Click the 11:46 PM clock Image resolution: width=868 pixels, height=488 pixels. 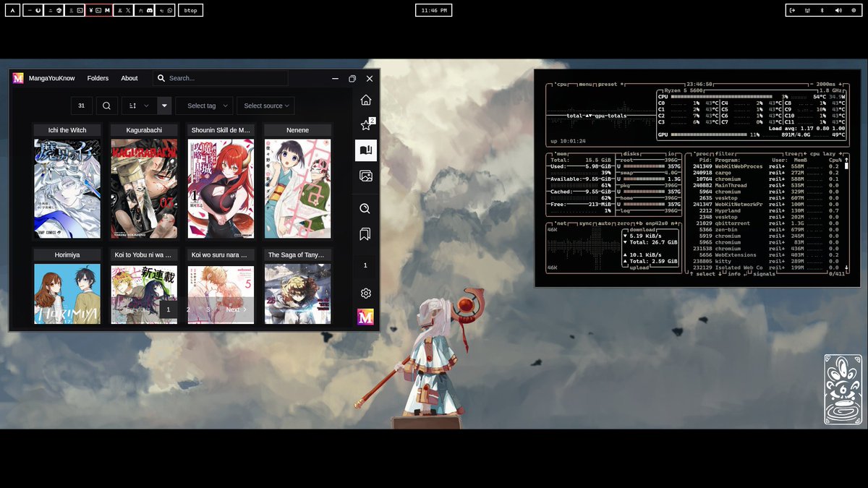[x=434, y=10]
